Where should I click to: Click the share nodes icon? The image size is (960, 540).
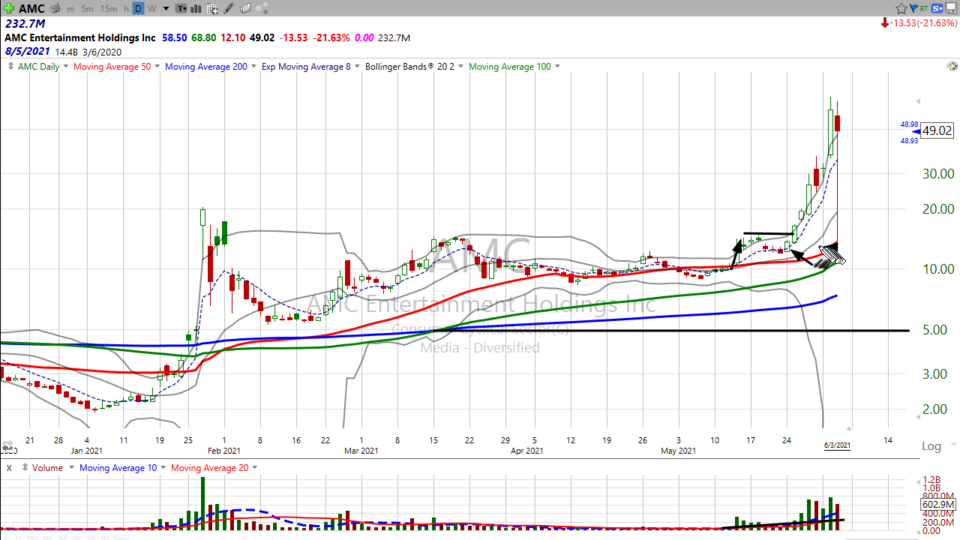tap(262, 9)
